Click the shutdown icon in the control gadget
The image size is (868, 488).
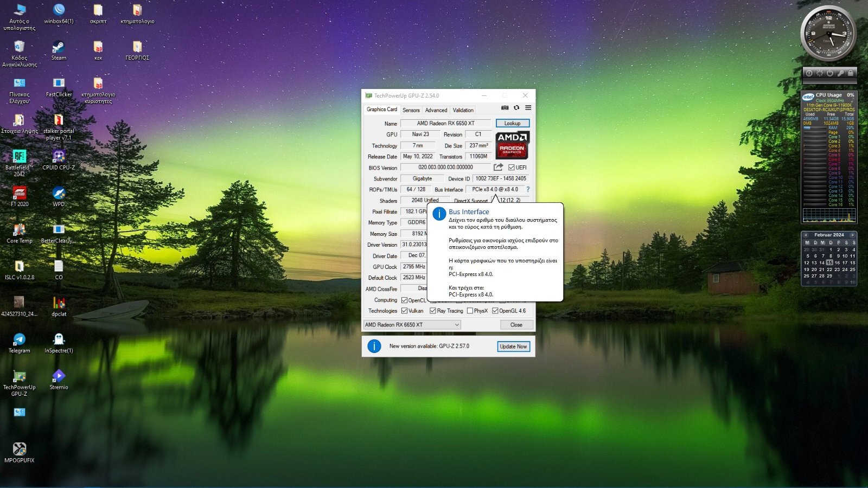pos(829,73)
